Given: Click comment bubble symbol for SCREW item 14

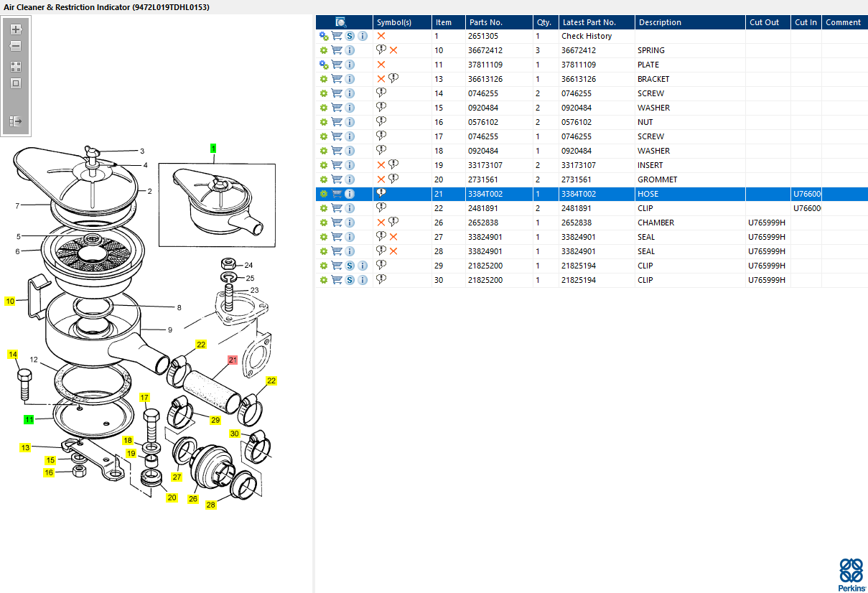Looking at the screenshot, I should tap(381, 93).
